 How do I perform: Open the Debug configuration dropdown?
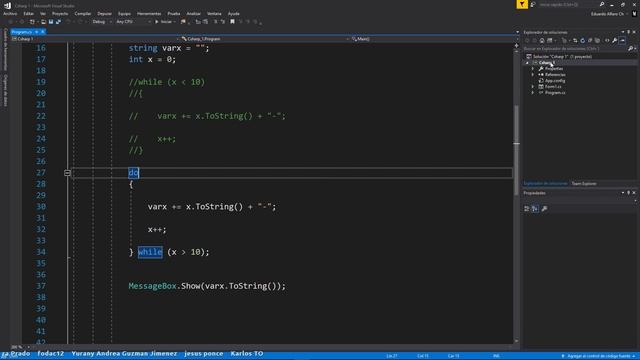102,22
